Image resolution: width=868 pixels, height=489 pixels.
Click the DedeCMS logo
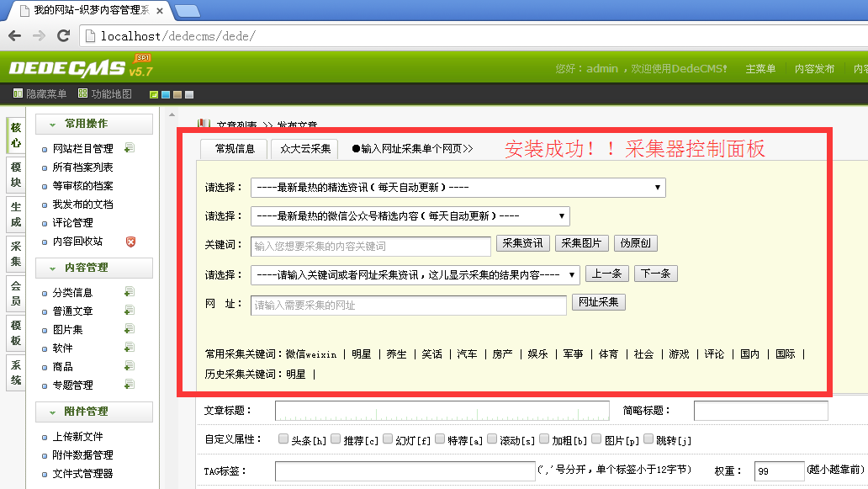coord(80,67)
